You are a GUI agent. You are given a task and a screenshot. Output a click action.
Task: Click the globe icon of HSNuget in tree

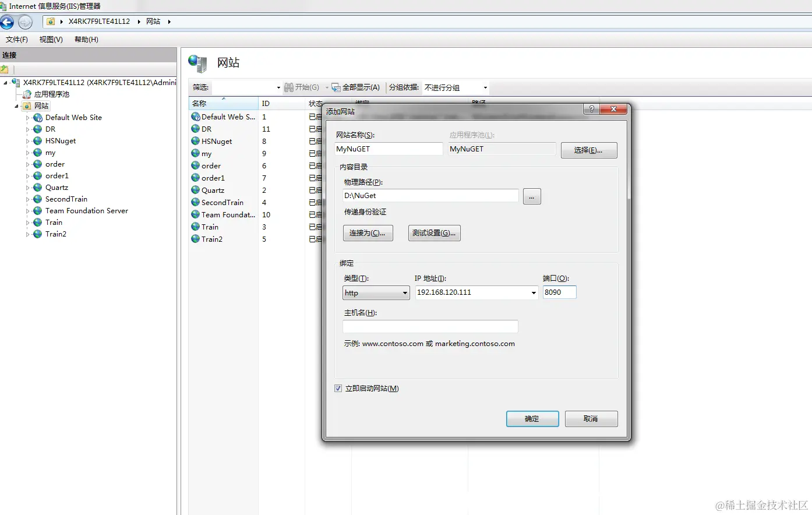click(x=38, y=141)
